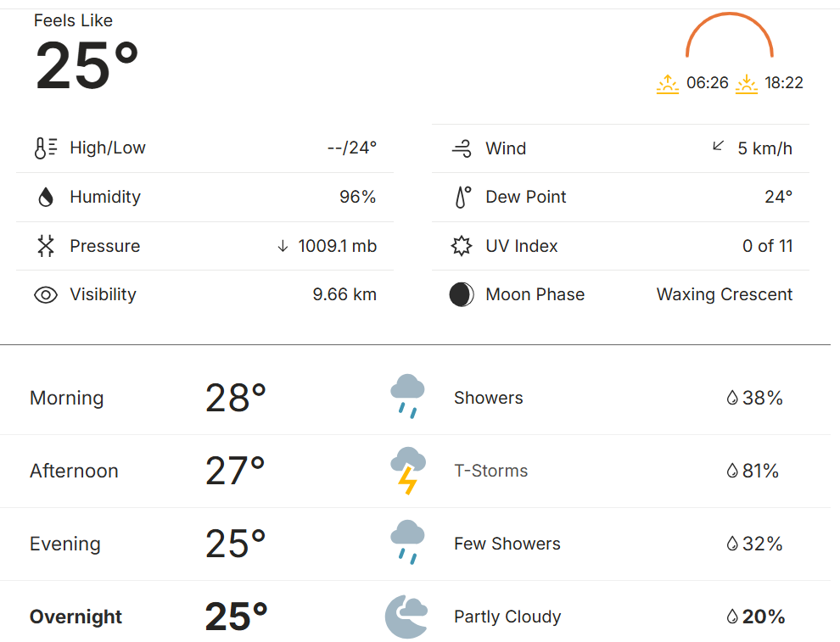This screenshot has height=642, width=840.
Task: Click the thermometer High/Low icon
Action: click(45, 148)
